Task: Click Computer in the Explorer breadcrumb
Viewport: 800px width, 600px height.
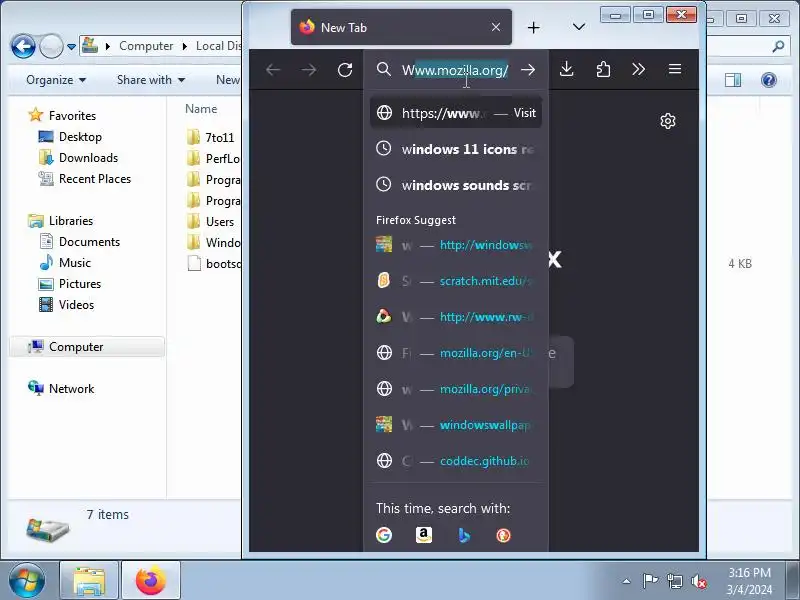Action: (146, 46)
